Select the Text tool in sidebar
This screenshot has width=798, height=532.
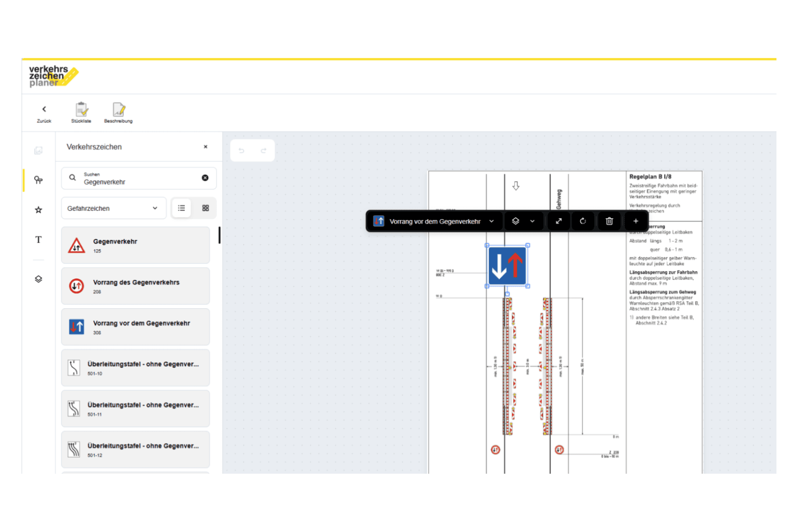(38, 240)
